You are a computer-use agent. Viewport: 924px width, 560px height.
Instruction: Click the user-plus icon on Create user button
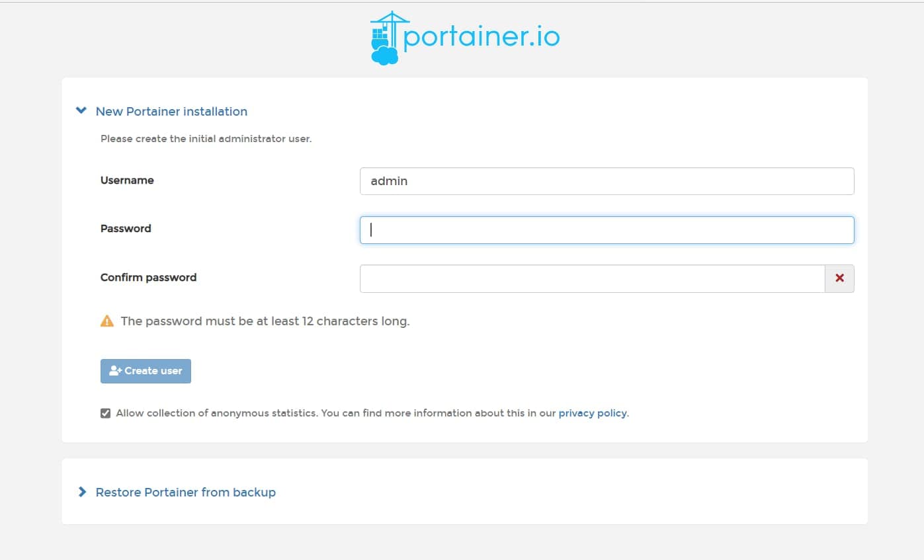(x=115, y=370)
